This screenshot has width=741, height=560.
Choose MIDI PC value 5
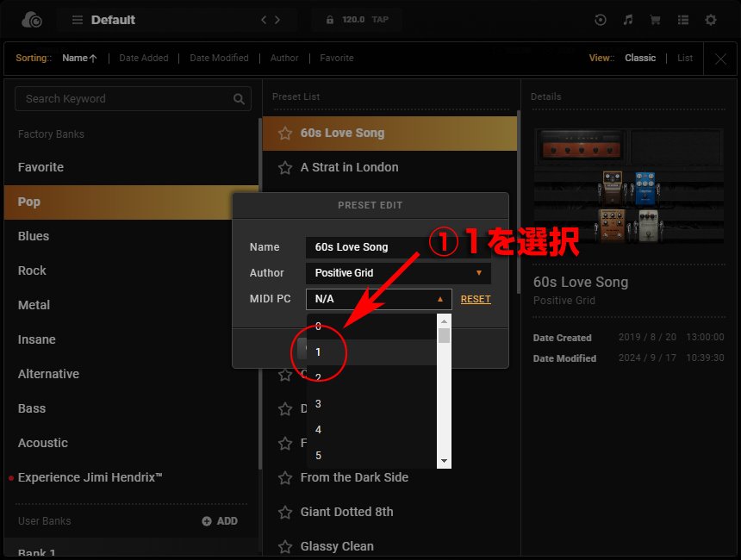pyautogui.click(x=371, y=456)
